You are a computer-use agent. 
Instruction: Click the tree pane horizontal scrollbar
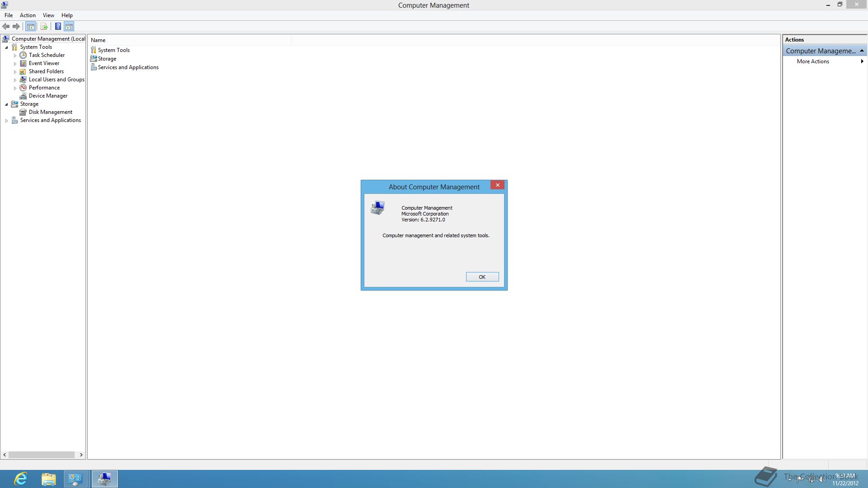tap(42, 455)
